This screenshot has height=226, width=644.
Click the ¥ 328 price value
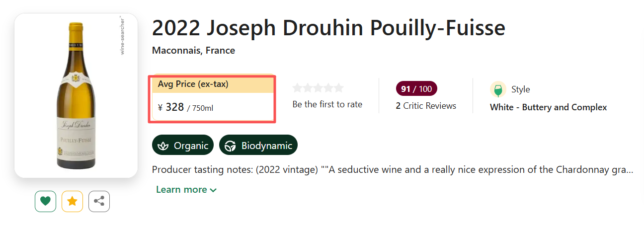coord(171,107)
